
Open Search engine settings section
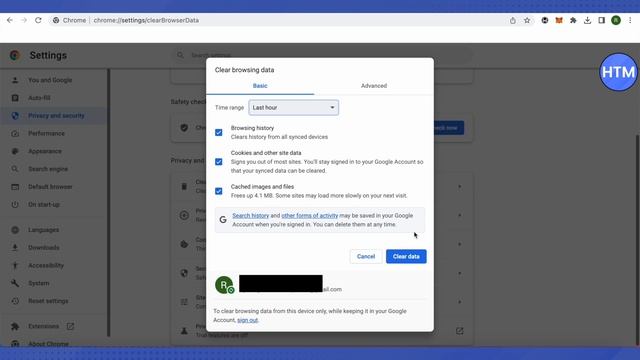click(x=48, y=169)
